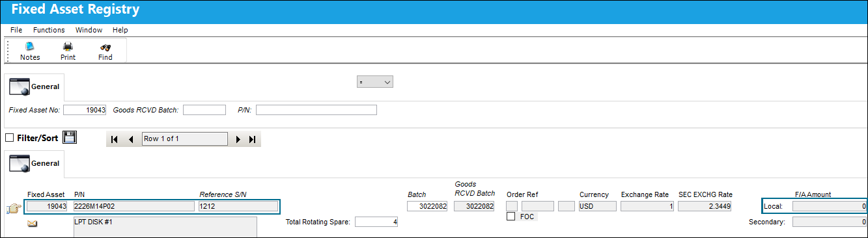
Task: Open the Window menu
Action: click(x=89, y=30)
